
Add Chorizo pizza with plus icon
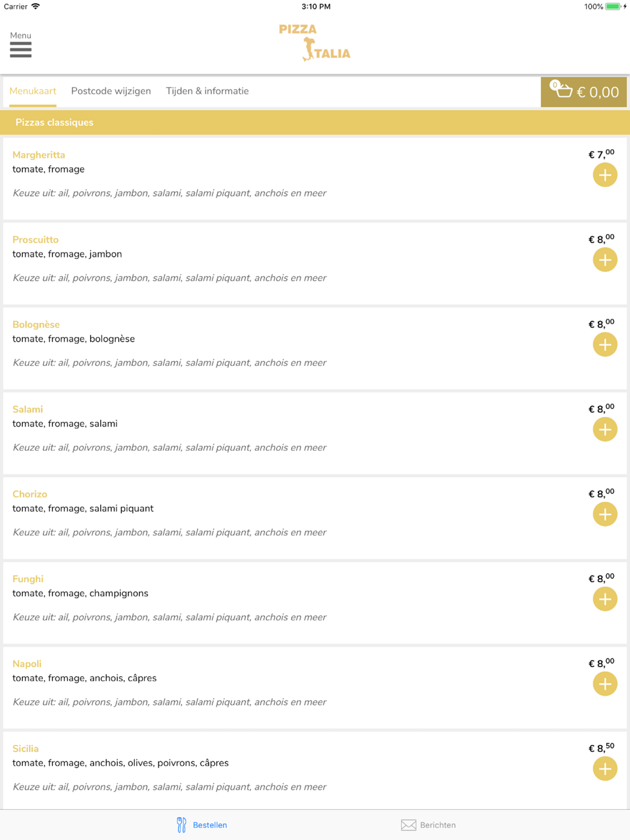[x=605, y=514]
